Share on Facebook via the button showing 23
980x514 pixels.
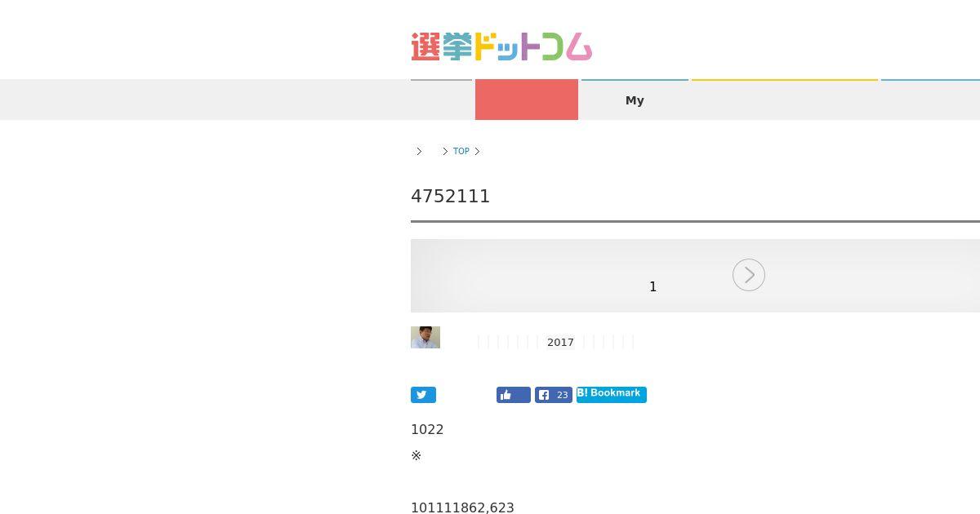(x=554, y=395)
